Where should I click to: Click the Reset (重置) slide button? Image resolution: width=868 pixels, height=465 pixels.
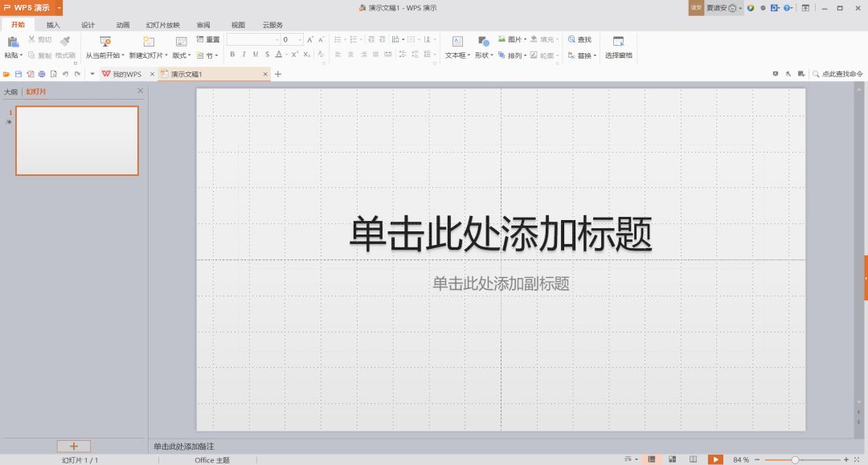coord(208,39)
